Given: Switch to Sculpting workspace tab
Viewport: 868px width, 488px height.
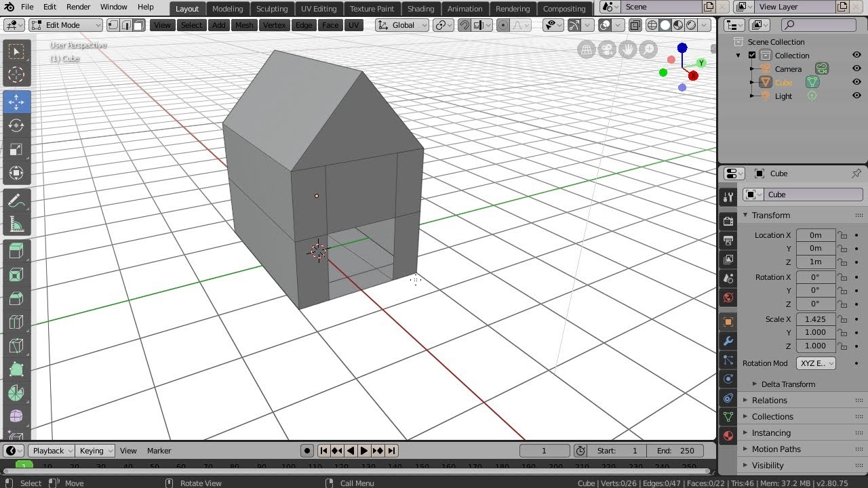Looking at the screenshot, I should 272,9.
